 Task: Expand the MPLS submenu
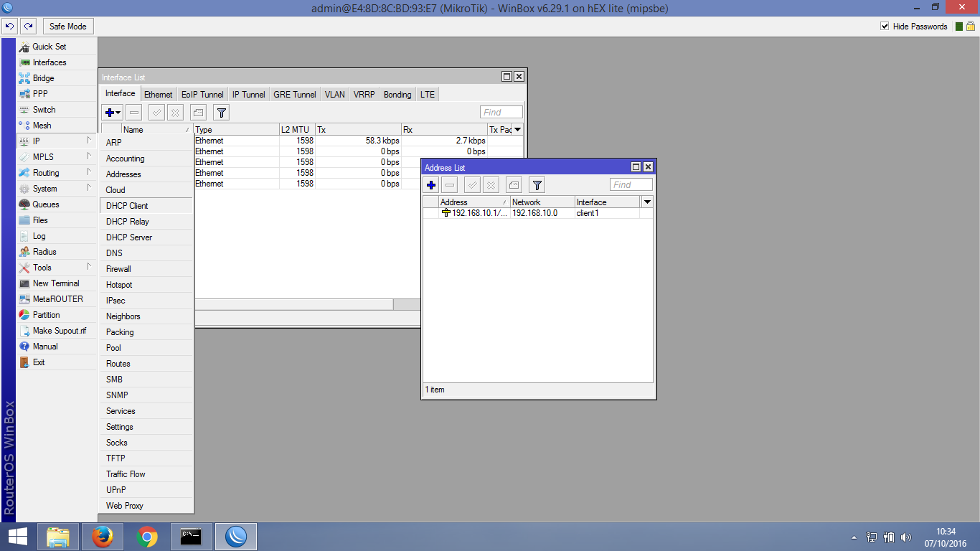56,157
